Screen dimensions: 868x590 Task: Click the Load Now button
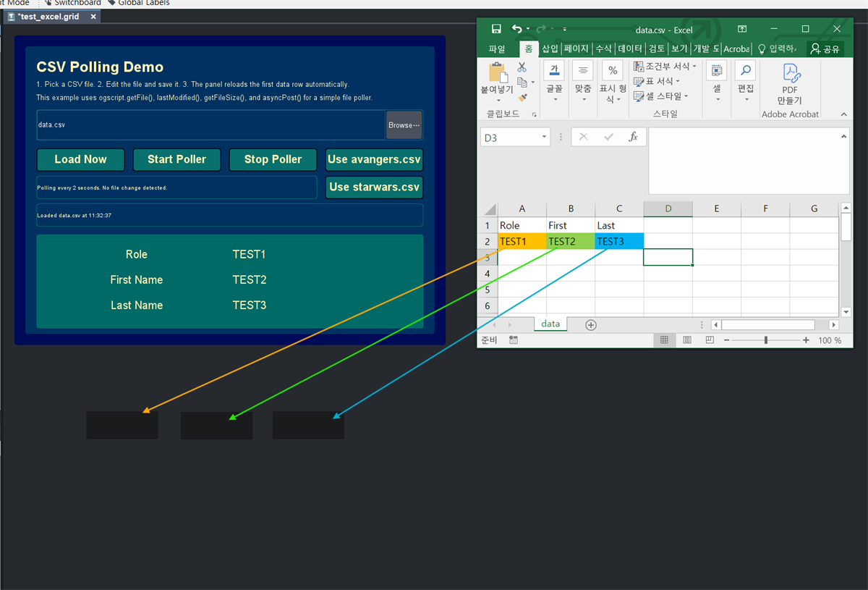point(80,159)
